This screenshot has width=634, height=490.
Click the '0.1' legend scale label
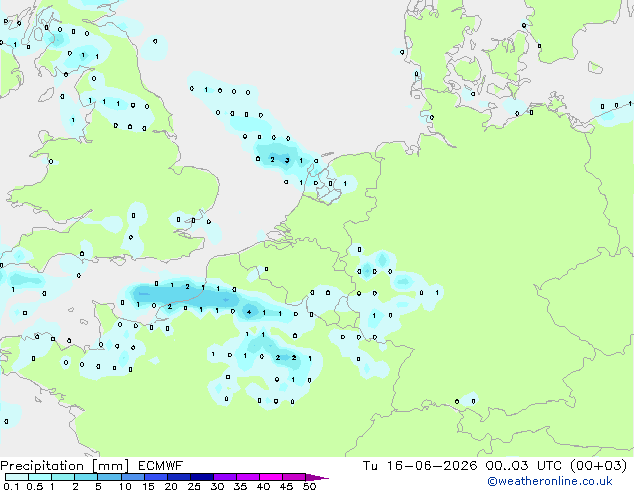point(11,486)
